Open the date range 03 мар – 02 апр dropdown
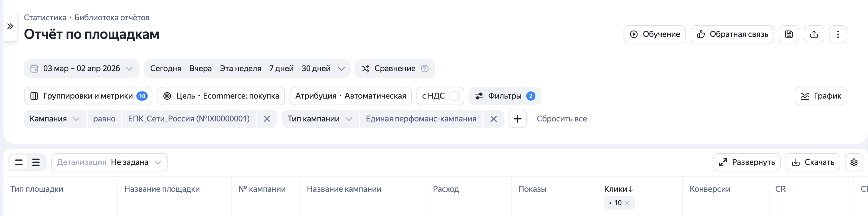The image size is (868, 216). 82,69
